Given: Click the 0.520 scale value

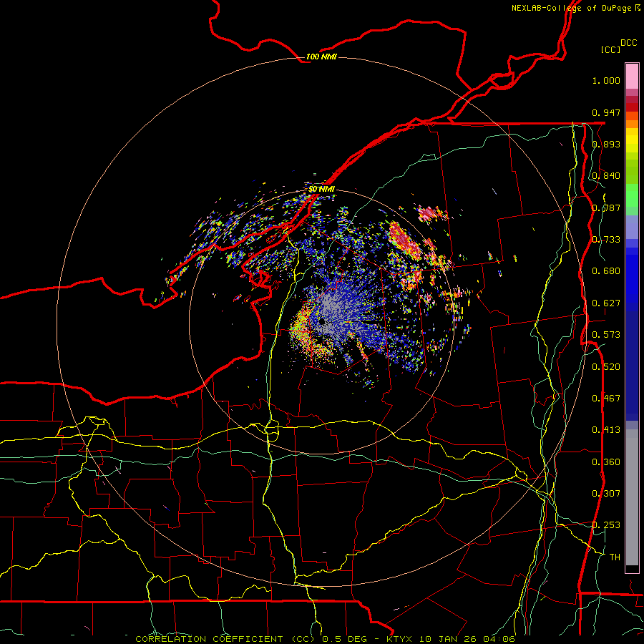Looking at the screenshot, I should 606,367.
